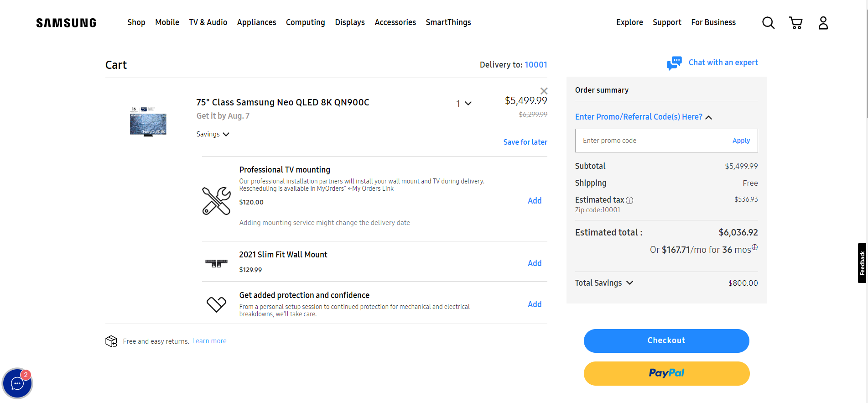The image size is (868, 403).
Task: Open the 75" Neo QLED 8K QN900C product title
Action: pyautogui.click(x=283, y=102)
